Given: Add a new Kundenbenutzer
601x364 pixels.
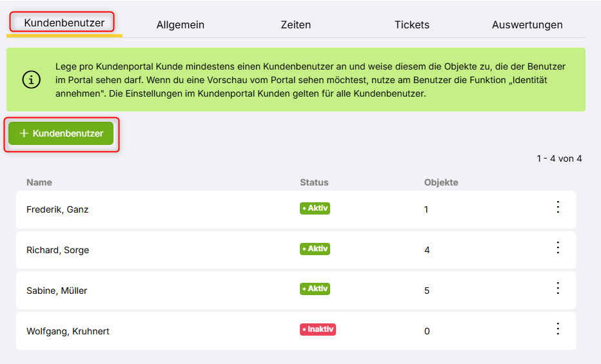Looking at the screenshot, I should tap(61, 133).
